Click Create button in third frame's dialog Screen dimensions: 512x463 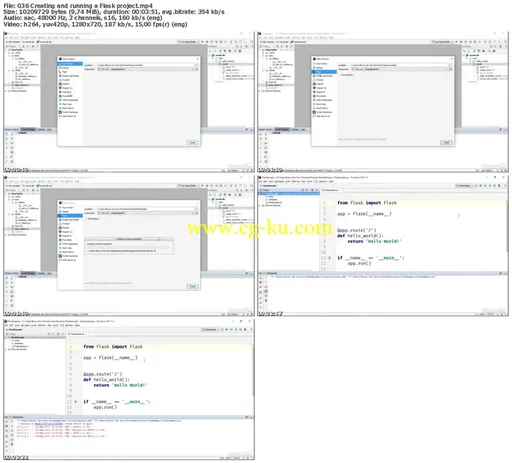coord(192,286)
